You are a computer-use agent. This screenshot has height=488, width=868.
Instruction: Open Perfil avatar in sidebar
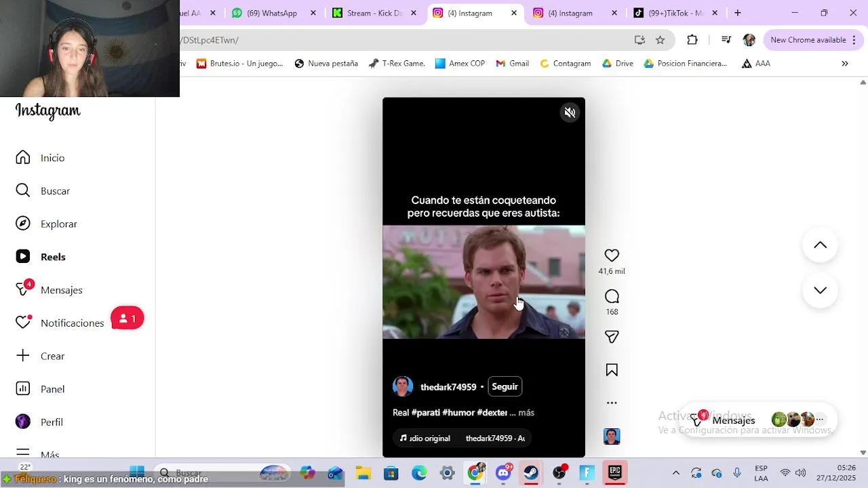pyautogui.click(x=23, y=422)
